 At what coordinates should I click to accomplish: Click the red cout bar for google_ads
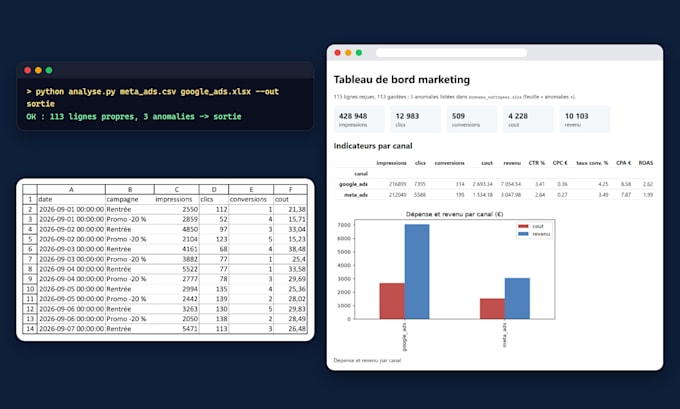(392, 301)
